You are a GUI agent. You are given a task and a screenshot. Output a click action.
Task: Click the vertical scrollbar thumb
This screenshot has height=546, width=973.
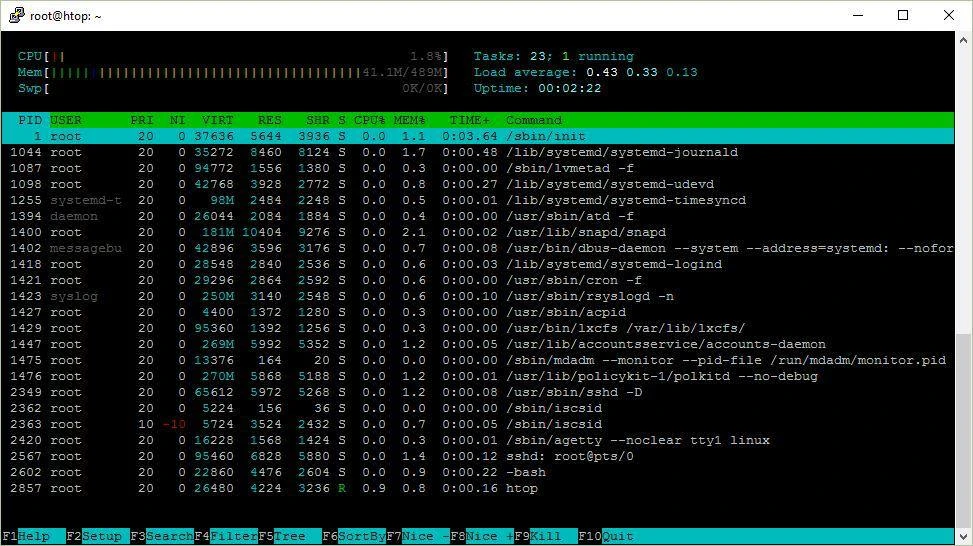(x=964, y=430)
